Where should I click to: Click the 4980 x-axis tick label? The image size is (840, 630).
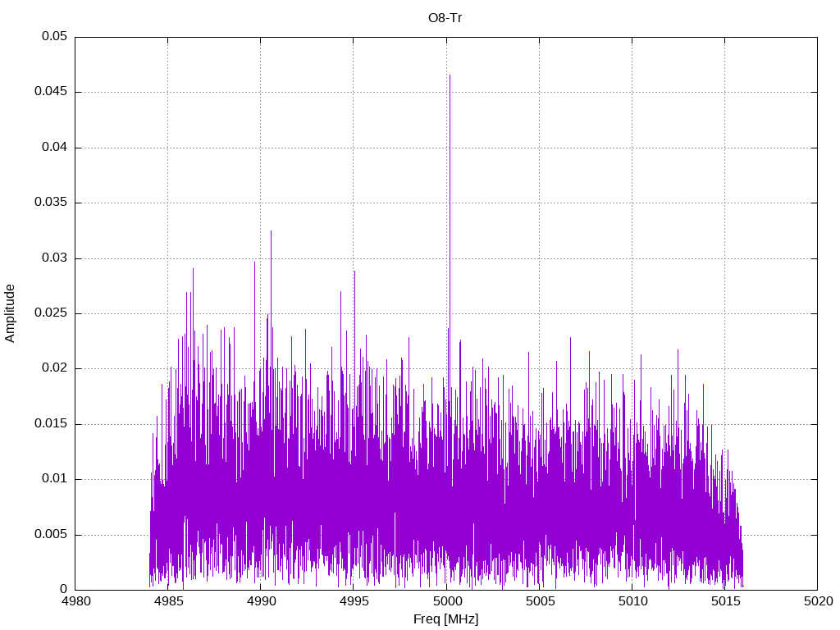pyautogui.click(x=75, y=601)
